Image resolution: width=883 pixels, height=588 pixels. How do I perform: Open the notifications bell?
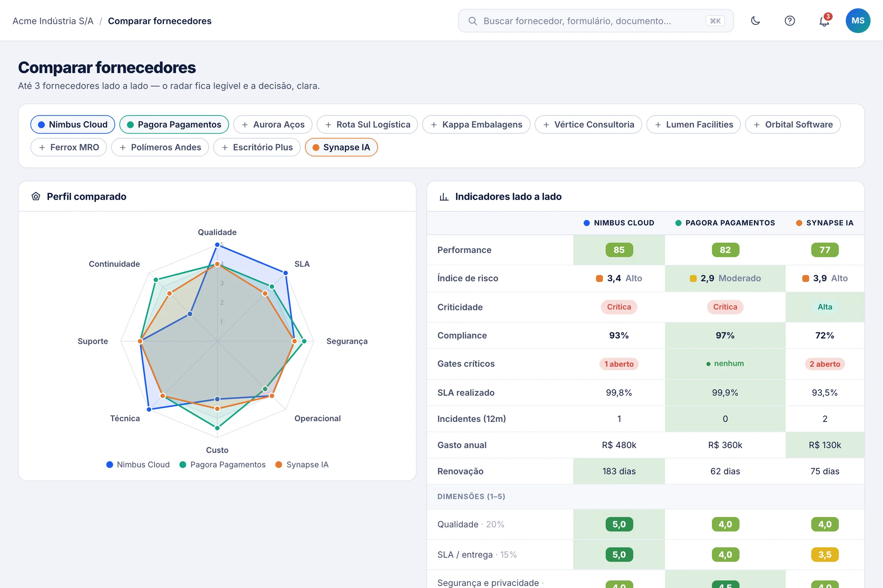point(824,21)
